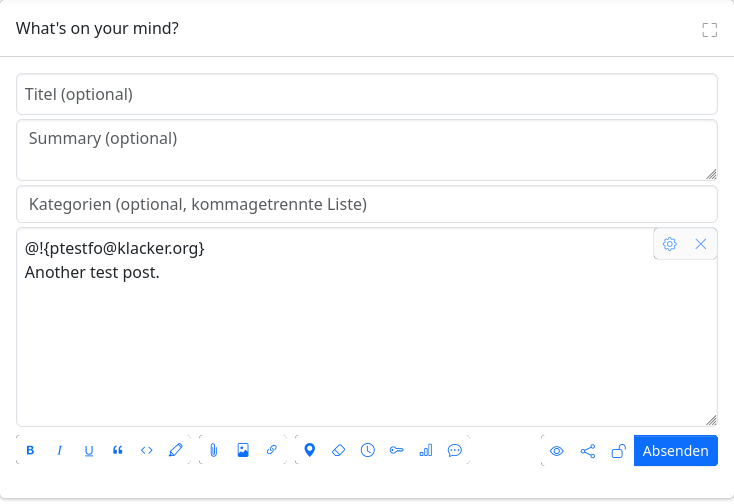The image size is (734, 504).
Task: Preview the post with eye icon
Action: tap(557, 451)
